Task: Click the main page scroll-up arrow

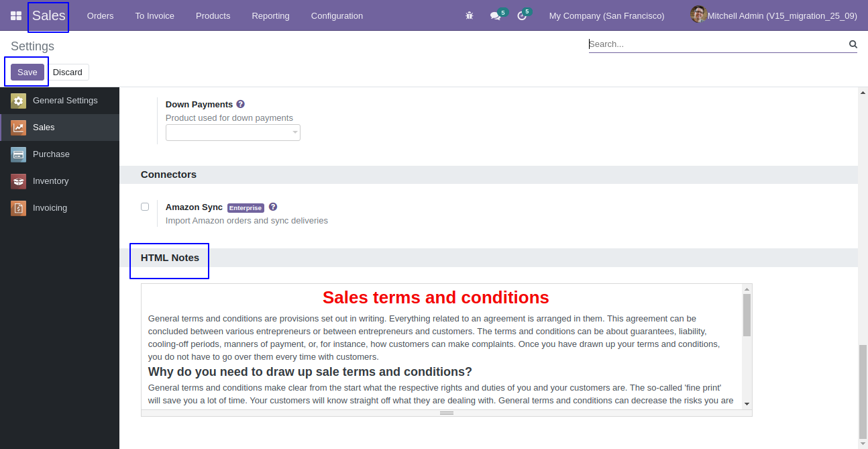Action: 863,91
